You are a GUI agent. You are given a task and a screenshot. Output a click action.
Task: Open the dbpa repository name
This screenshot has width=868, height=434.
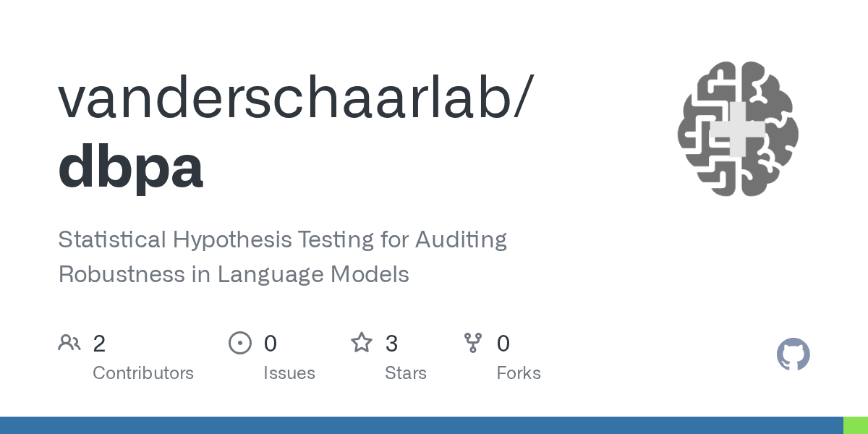tap(131, 166)
